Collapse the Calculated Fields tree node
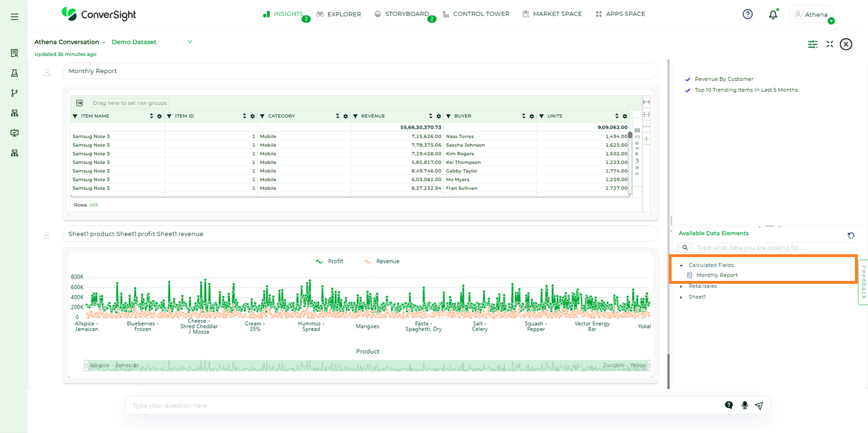 [681, 265]
